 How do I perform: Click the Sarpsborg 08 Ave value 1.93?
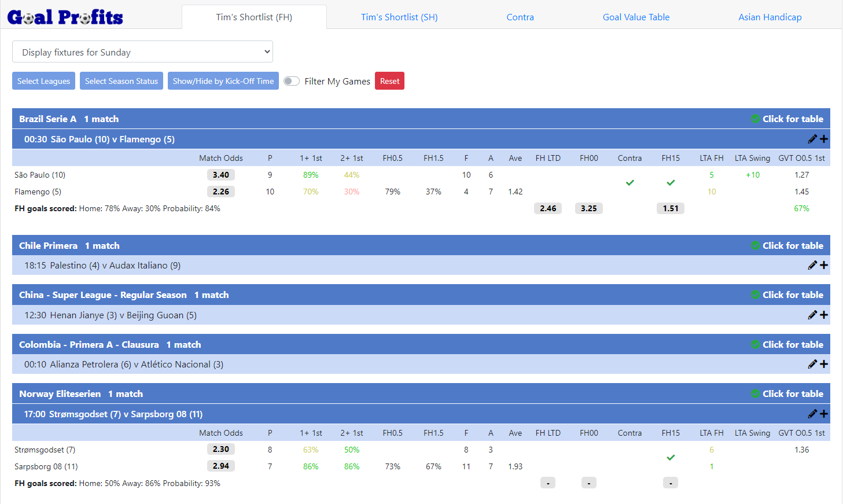[x=516, y=466]
